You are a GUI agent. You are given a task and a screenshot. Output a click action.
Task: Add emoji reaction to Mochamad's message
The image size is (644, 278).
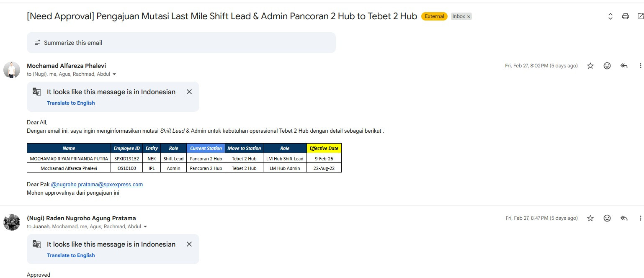tap(607, 66)
